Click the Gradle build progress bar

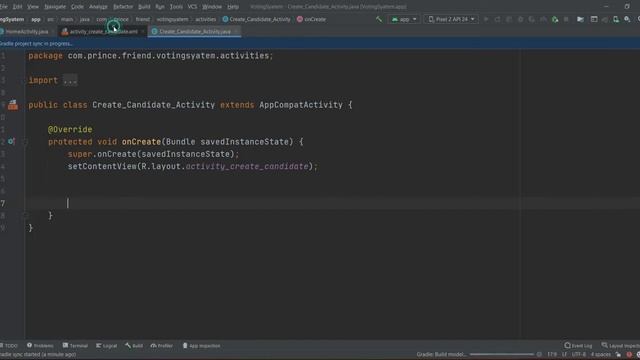pyautogui.click(x=501, y=355)
